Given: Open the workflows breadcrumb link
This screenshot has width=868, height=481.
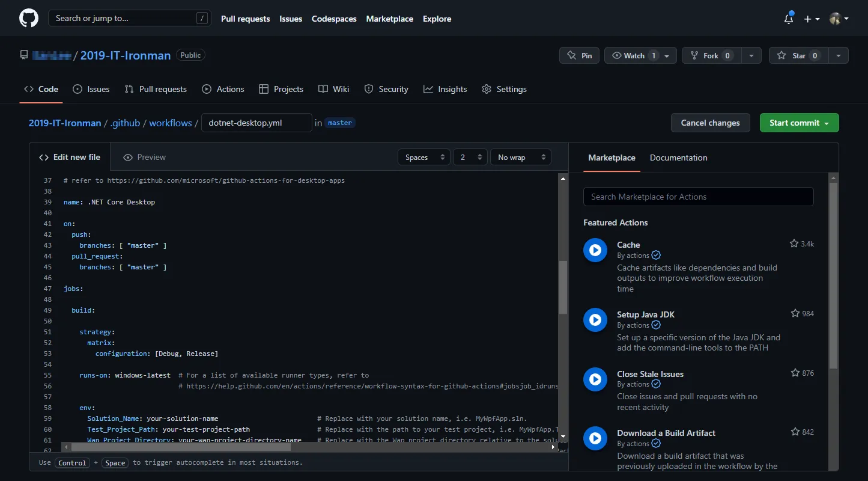Looking at the screenshot, I should pos(170,123).
